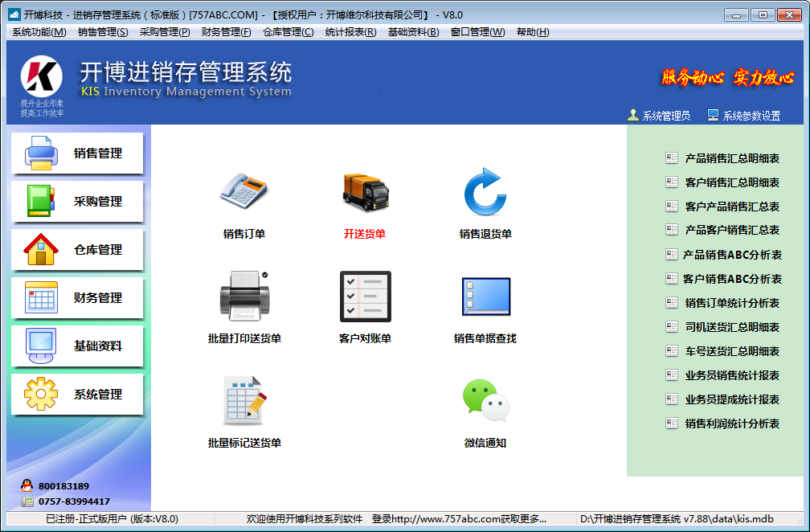The width and height of the screenshot is (810, 532).
Task: Select the 基础资料 sidebar button
Action: [77, 346]
